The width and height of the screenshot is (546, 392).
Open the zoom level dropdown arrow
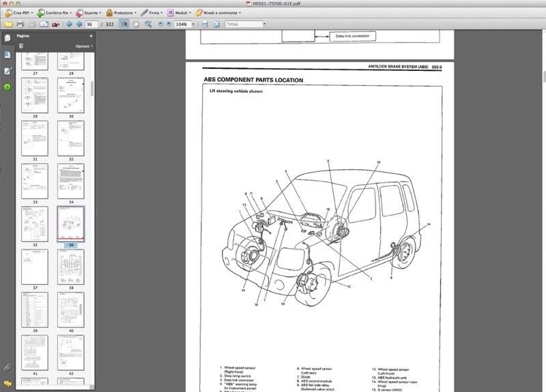192,24
